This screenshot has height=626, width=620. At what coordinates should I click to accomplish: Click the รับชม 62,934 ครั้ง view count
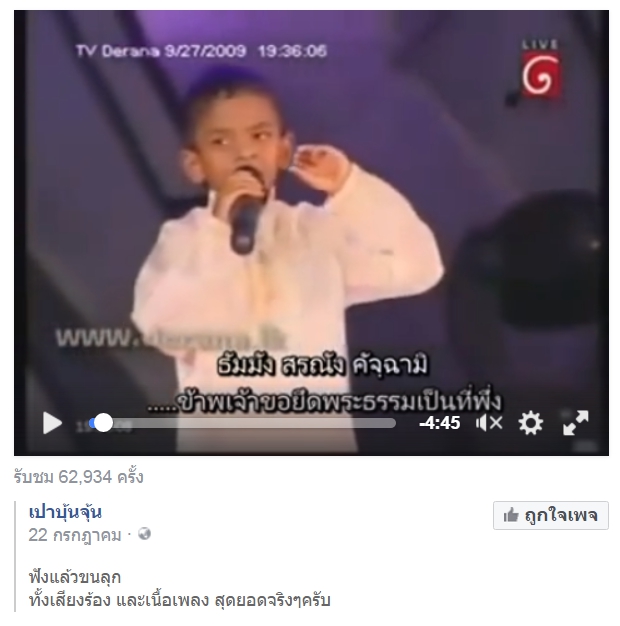click(x=78, y=477)
